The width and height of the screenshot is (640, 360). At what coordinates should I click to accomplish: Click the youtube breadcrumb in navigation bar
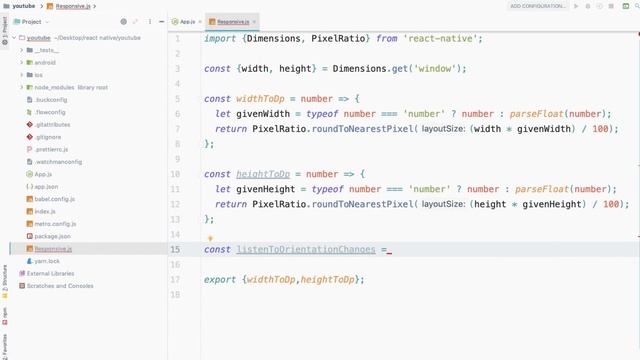click(x=24, y=6)
